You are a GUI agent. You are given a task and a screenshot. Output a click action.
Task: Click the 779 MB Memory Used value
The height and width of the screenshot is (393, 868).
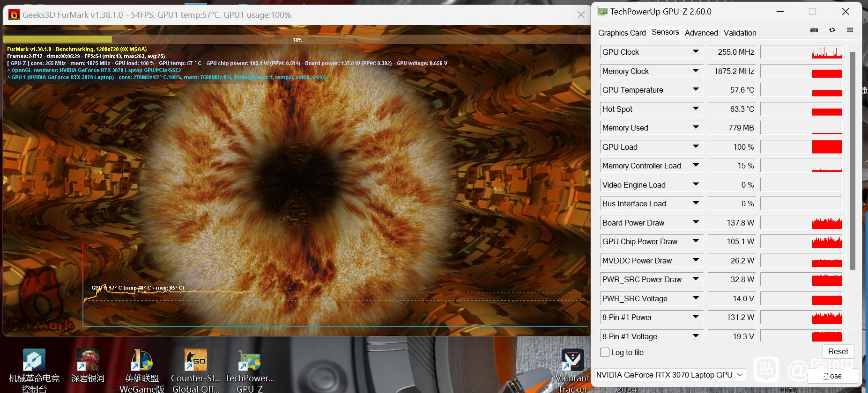[x=731, y=128]
